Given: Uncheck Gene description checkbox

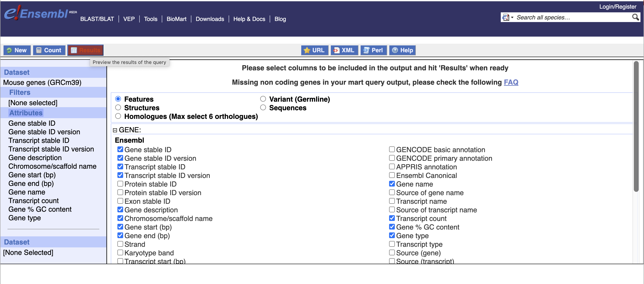Looking at the screenshot, I should click(x=120, y=209).
